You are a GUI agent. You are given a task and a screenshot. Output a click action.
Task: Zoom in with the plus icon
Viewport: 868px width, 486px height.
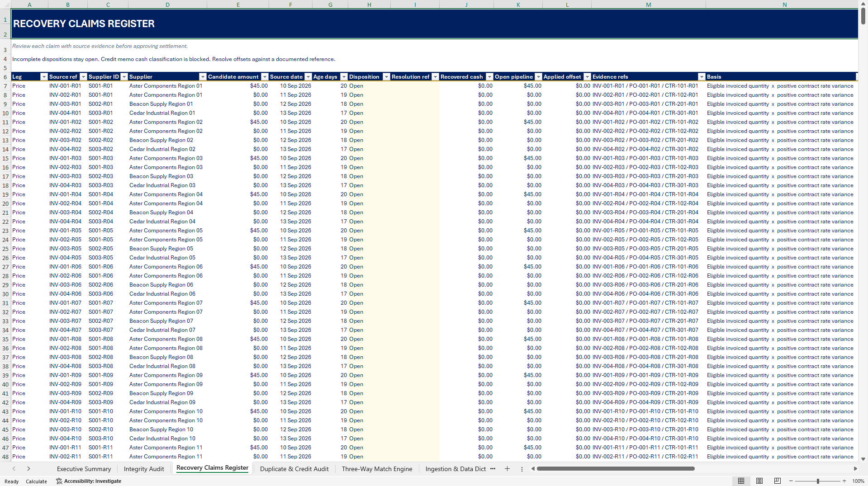(x=844, y=481)
